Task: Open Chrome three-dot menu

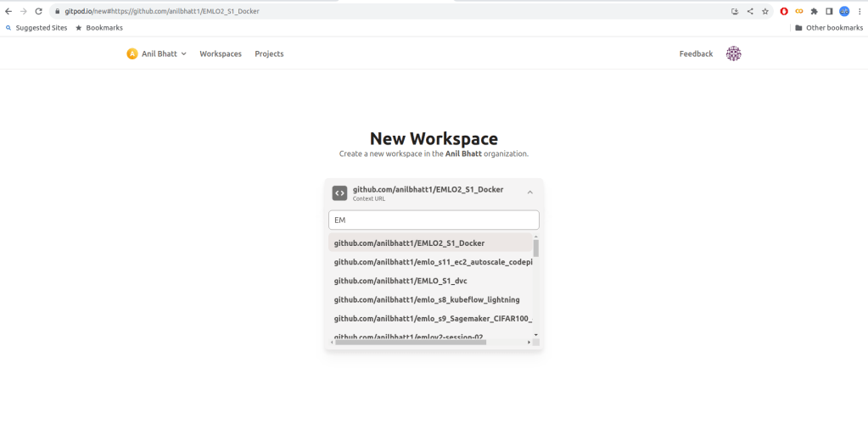Action: tap(859, 11)
